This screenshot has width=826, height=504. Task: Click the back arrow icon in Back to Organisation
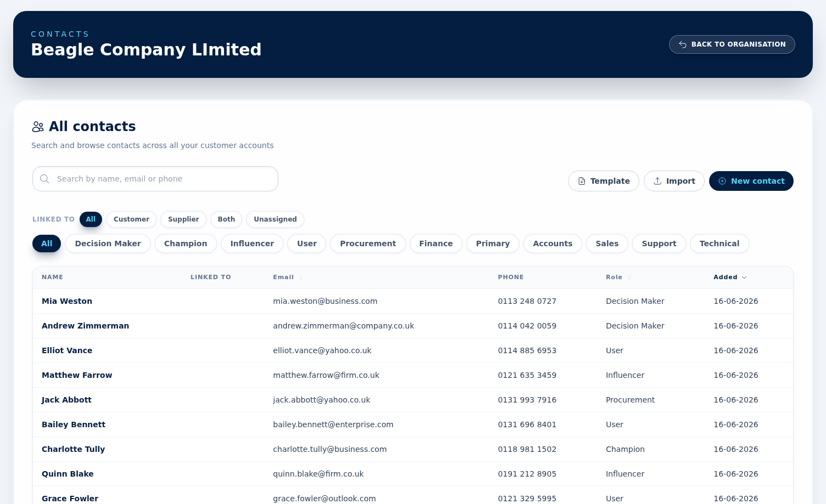click(x=683, y=44)
